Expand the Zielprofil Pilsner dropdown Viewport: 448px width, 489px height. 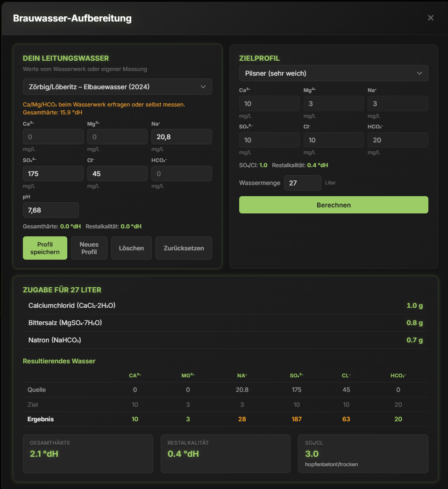[x=334, y=73]
